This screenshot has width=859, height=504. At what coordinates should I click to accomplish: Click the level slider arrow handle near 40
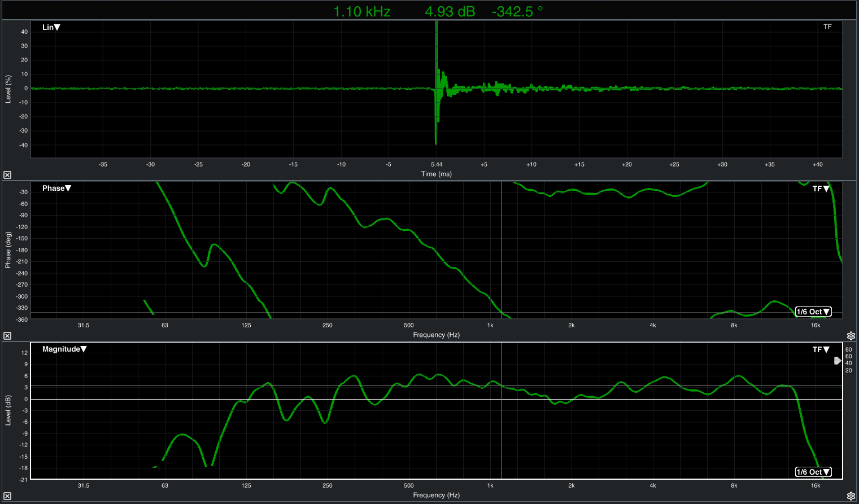click(838, 361)
